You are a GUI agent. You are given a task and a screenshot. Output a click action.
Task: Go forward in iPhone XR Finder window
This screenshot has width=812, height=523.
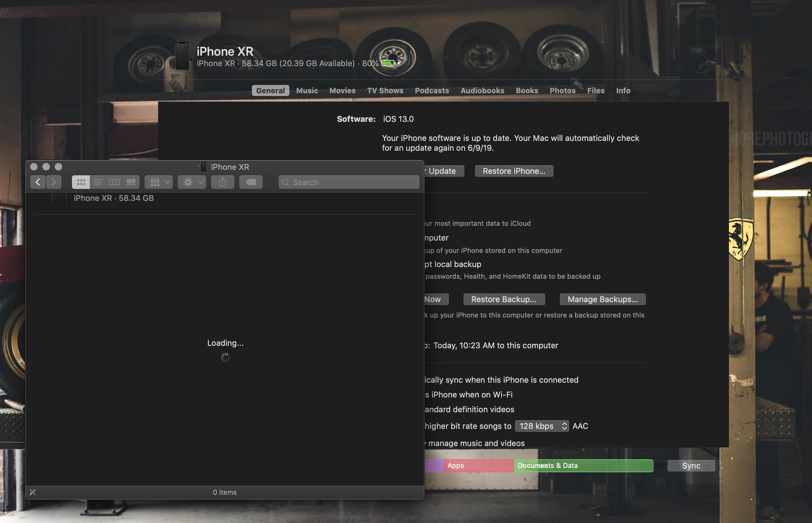coord(54,182)
